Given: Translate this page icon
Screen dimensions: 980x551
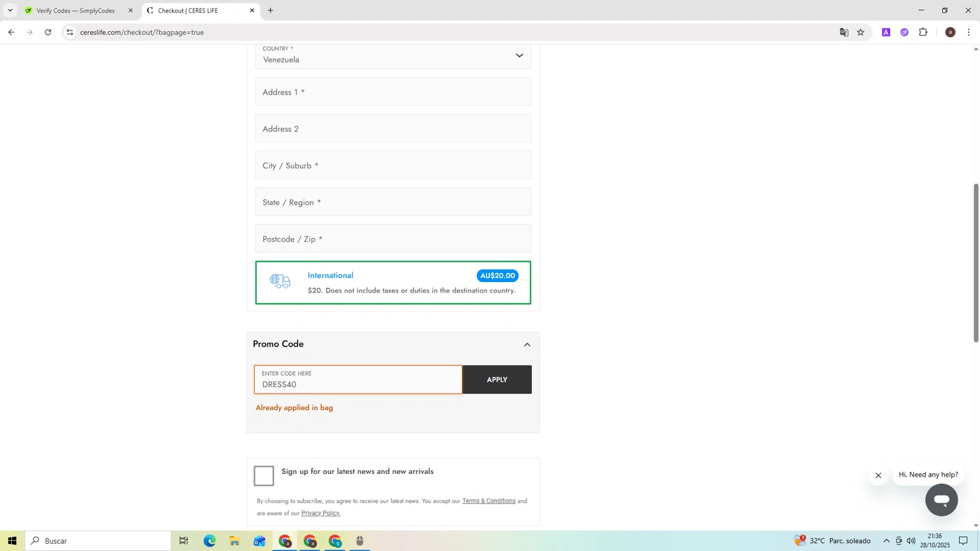Looking at the screenshot, I should pos(844,32).
